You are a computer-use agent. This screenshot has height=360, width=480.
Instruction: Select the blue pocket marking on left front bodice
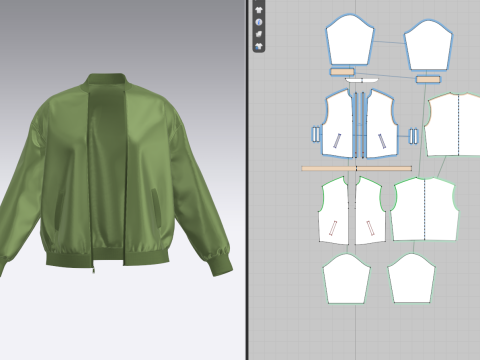[x=337, y=141]
